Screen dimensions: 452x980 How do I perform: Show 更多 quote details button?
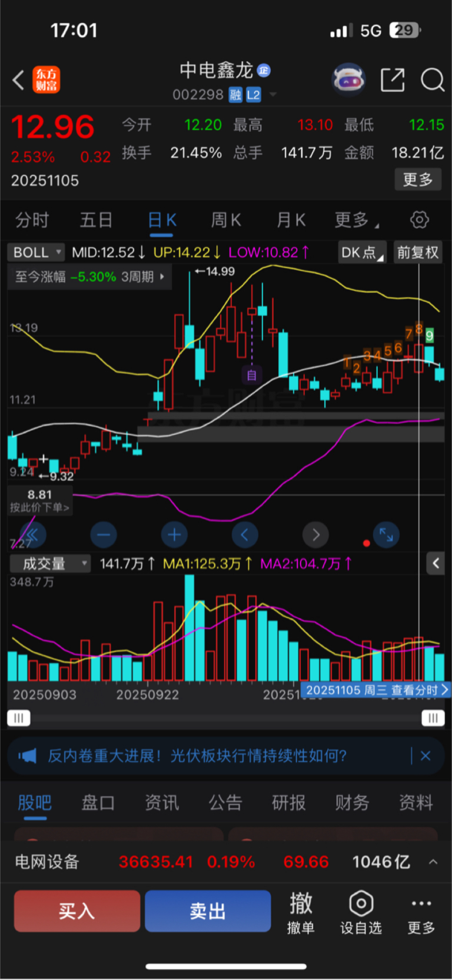(x=418, y=180)
